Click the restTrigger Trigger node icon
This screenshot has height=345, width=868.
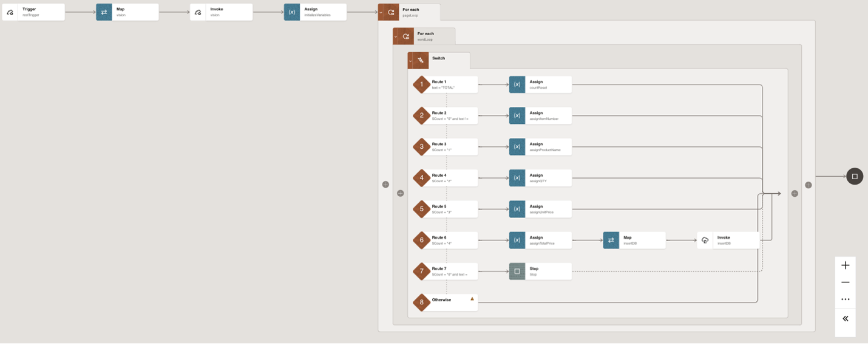point(10,12)
